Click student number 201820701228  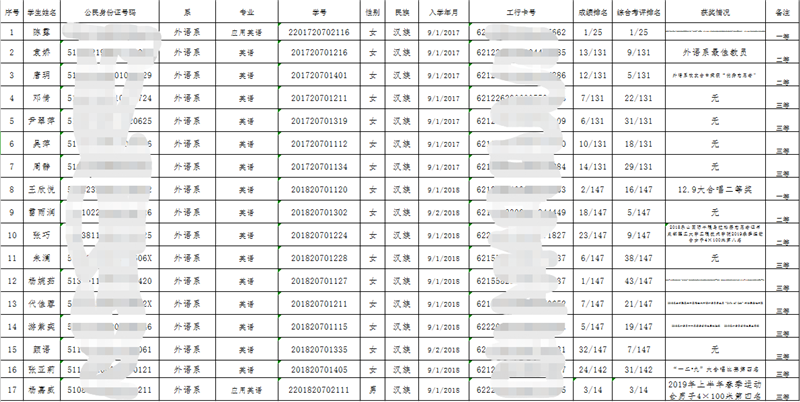point(319,258)
